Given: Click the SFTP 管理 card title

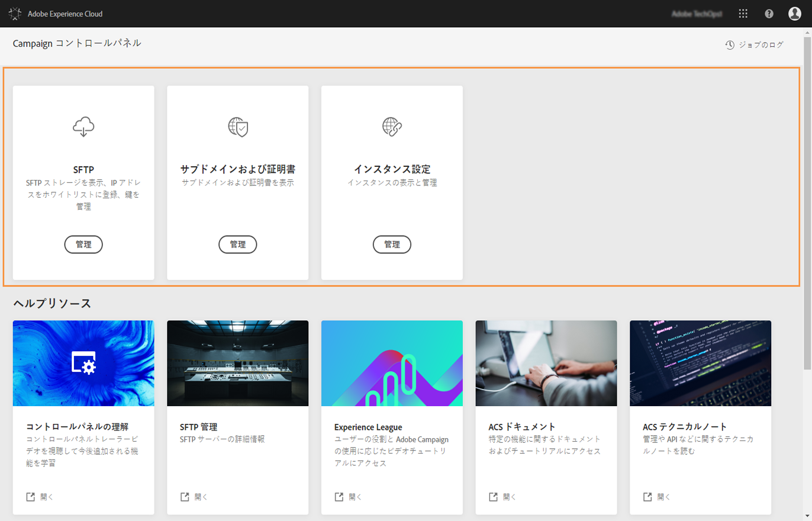Looking at the screenshot, I should [199, 427].
